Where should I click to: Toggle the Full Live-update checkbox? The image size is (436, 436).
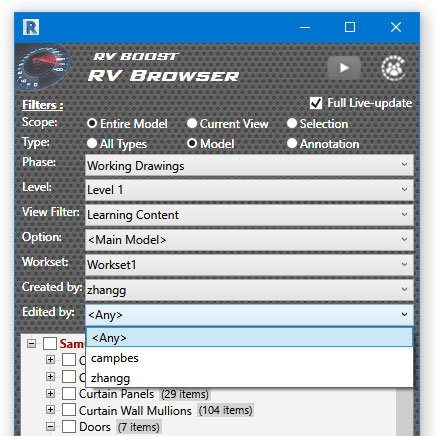click(x=316, y=103)
